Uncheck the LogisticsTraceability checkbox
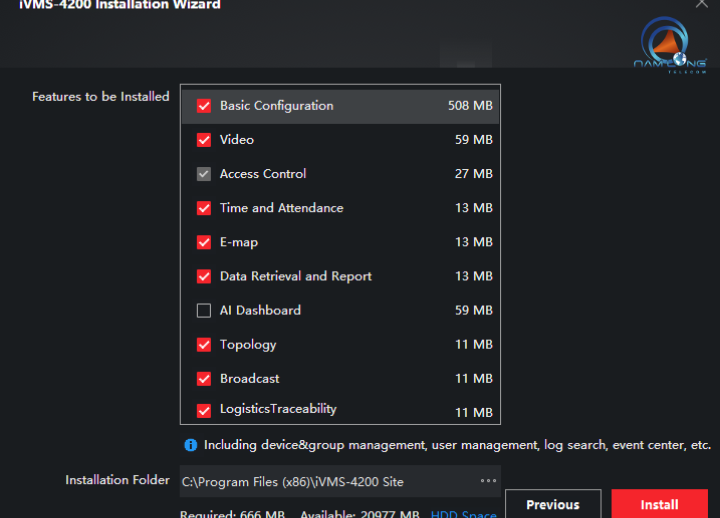The width and height of the screenshot is (720, 518). 204,409
